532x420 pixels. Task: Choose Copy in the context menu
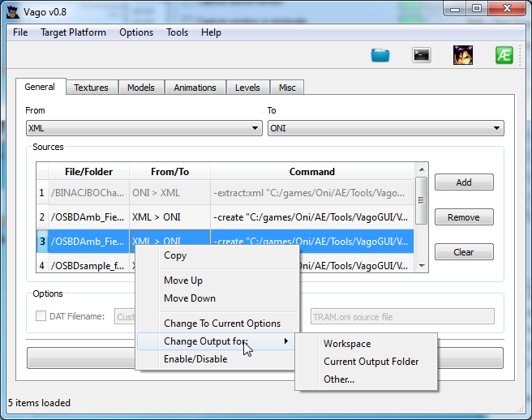pos(217,255)
